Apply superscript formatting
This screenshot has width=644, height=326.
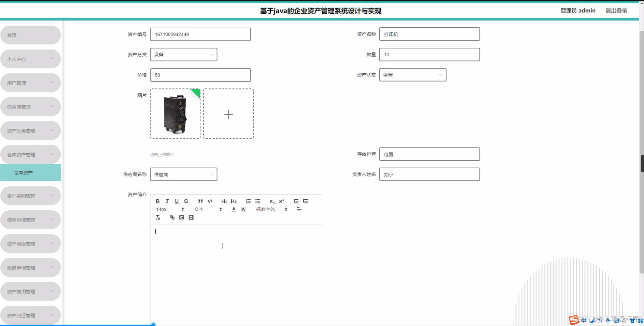point(281,201)
